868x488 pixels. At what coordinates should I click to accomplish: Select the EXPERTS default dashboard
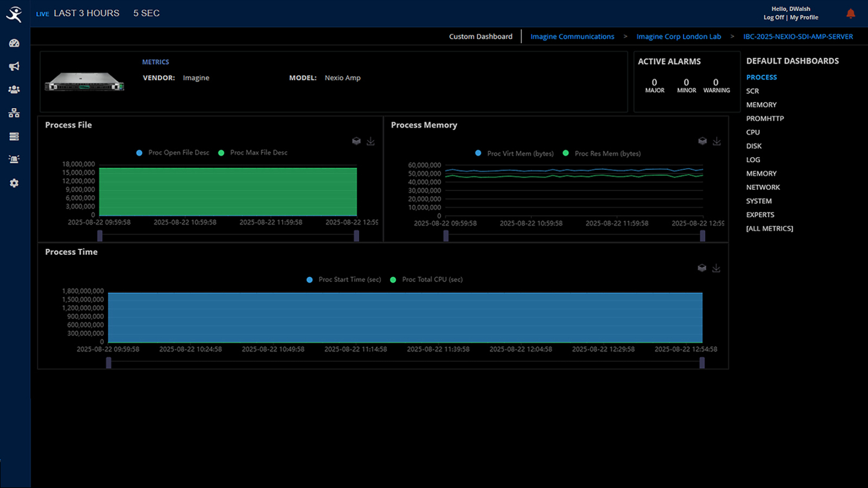[760, 215]
